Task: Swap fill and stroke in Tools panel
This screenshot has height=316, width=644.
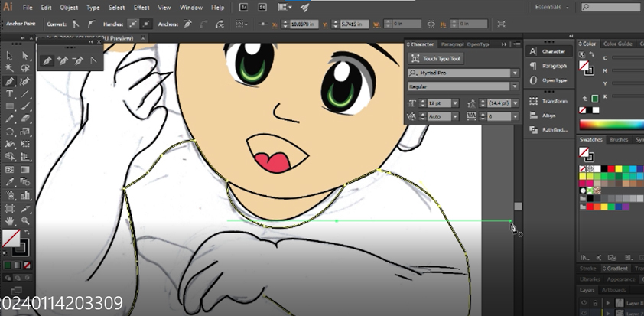Action: 27,233
